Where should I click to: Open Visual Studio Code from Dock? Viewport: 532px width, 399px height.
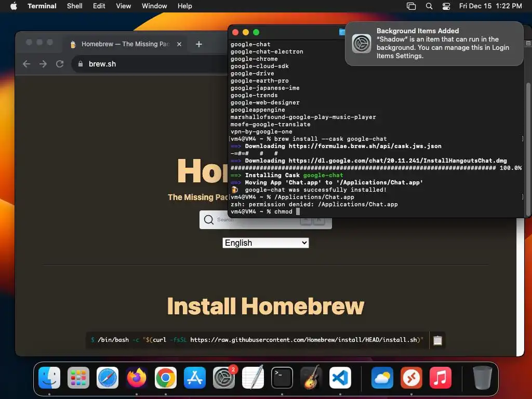(340, 378)
